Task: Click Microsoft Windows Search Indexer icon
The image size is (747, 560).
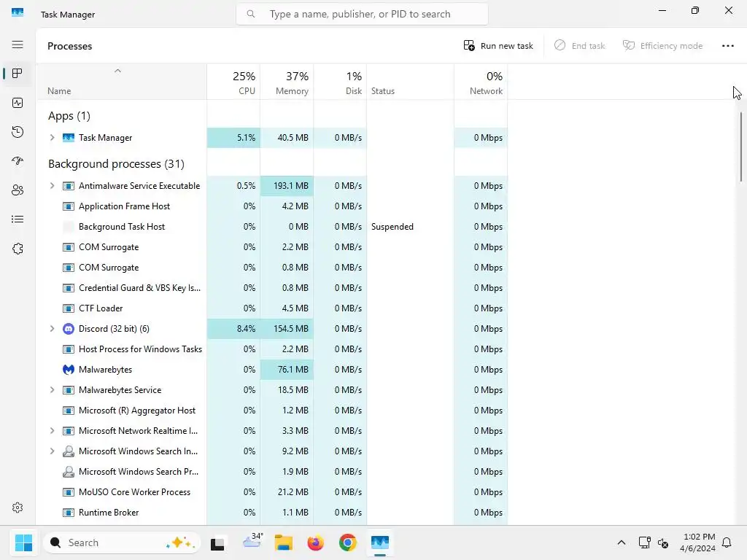Action: click(x=69, y=451)
